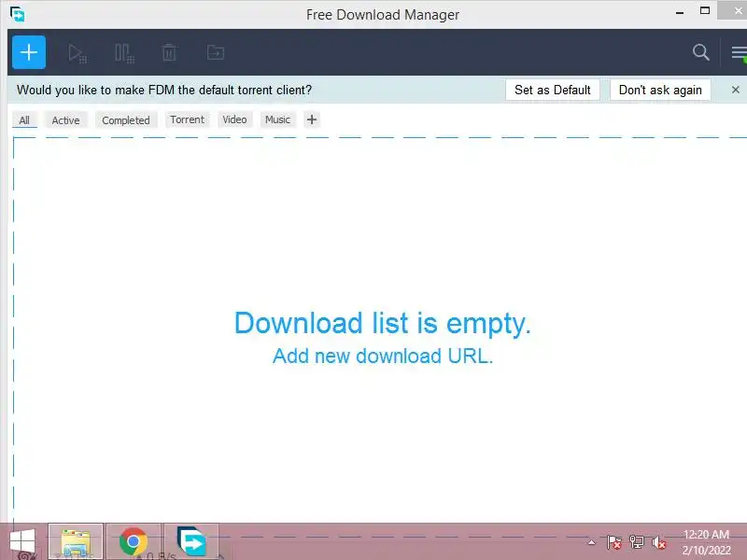This screenshot has width=747, height=560.
Task: Click the move to folder toolbar icon
Action: click(x=216, y=52)
